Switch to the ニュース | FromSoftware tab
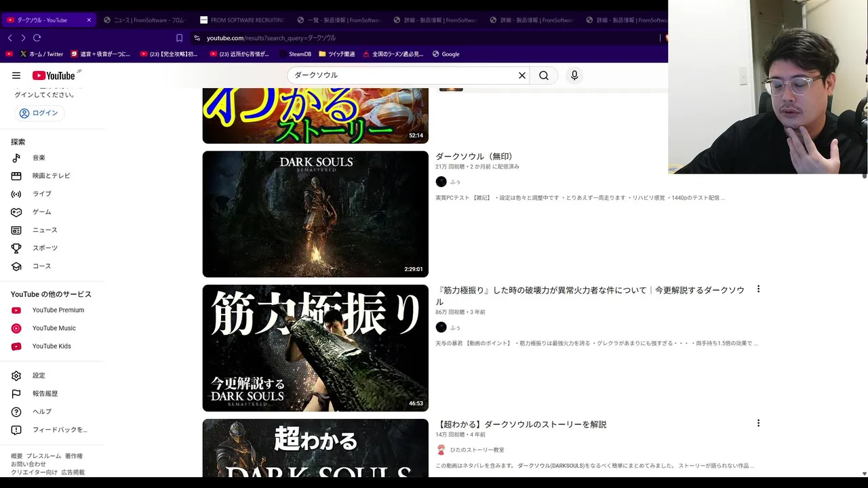 pyautogui.click(x=144, y=20)
